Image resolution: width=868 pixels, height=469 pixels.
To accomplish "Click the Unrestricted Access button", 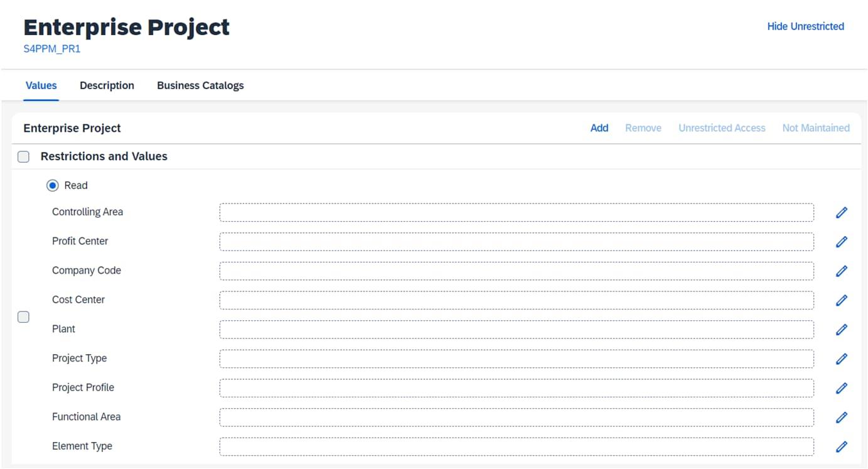I will coord(722,128).
